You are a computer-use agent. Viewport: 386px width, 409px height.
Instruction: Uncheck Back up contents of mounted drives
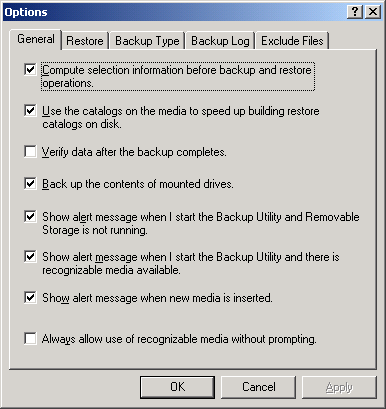click(x=30, y=183)
